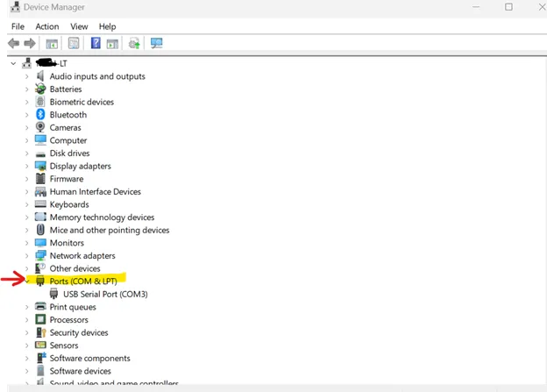The width and height of the screenshot is (547, 392).
Task: Click the Update device driver toolbar icon
Action: [x=134, y=44]
